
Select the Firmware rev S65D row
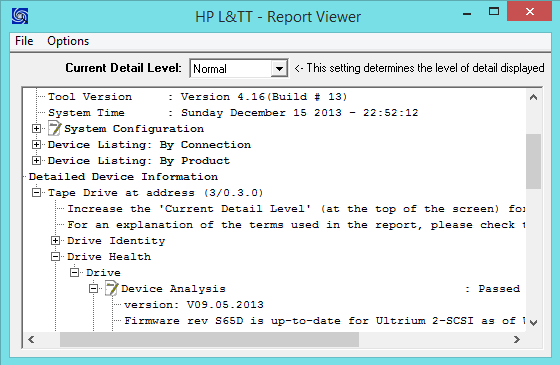tap(324, 321)
